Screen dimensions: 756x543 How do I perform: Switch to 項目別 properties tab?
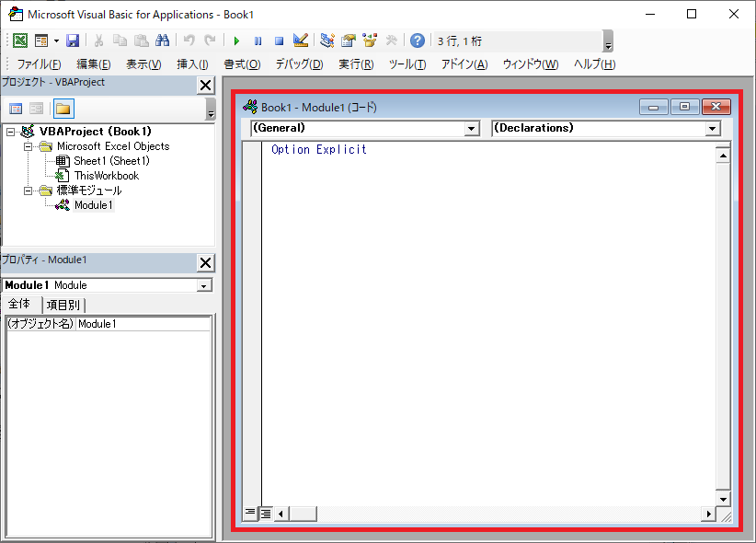click(x=63, y=305)
